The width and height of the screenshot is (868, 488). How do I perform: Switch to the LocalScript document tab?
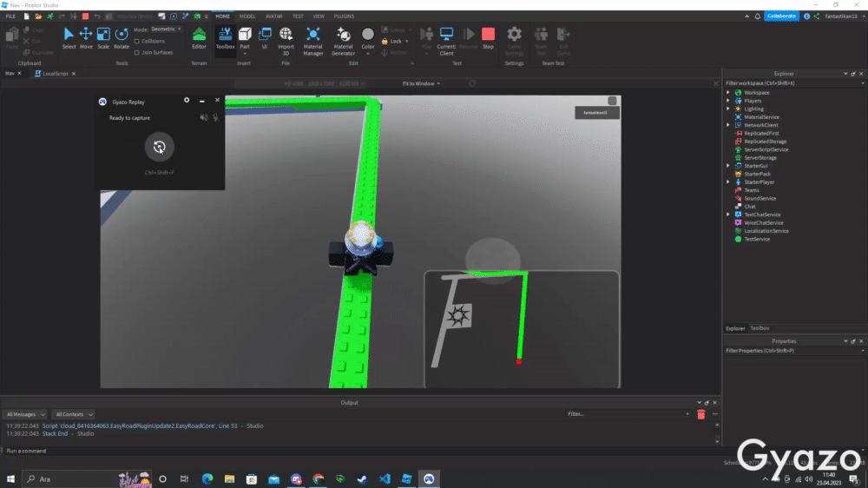click(56, 73)
